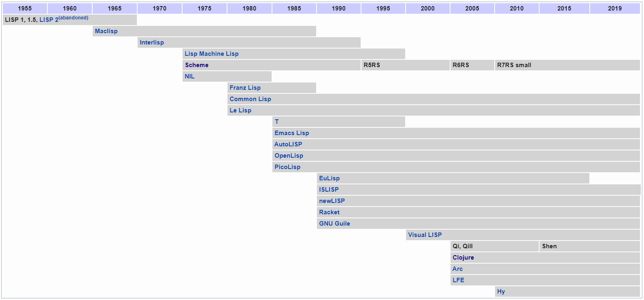Click the 1975 column header
Image resolution: width=644 pixels, height=300 pixels.
[x=204, y=8]
